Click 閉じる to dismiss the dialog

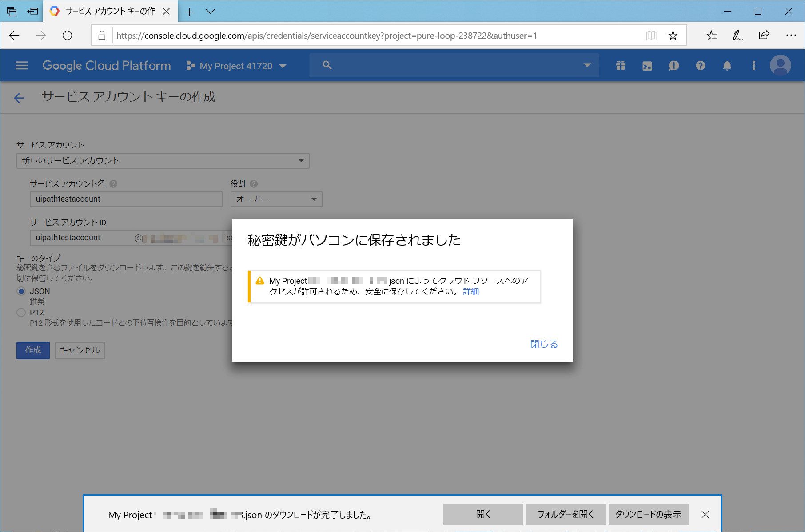point(543,344)
